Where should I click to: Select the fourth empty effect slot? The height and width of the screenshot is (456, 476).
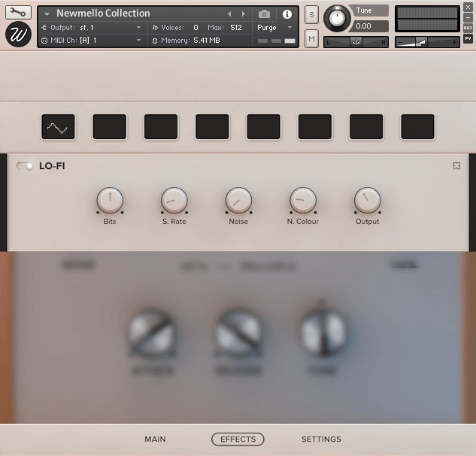[212, 127]
